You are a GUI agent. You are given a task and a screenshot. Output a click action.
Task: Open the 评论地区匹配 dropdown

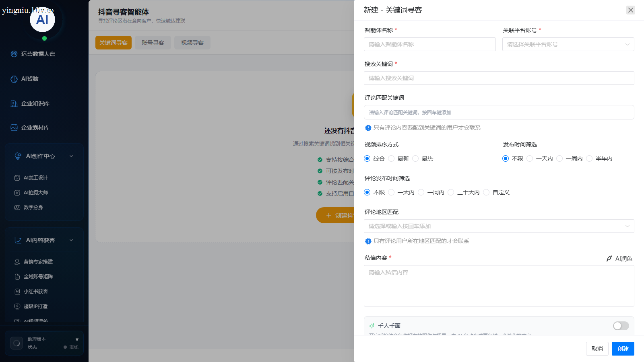499,226
